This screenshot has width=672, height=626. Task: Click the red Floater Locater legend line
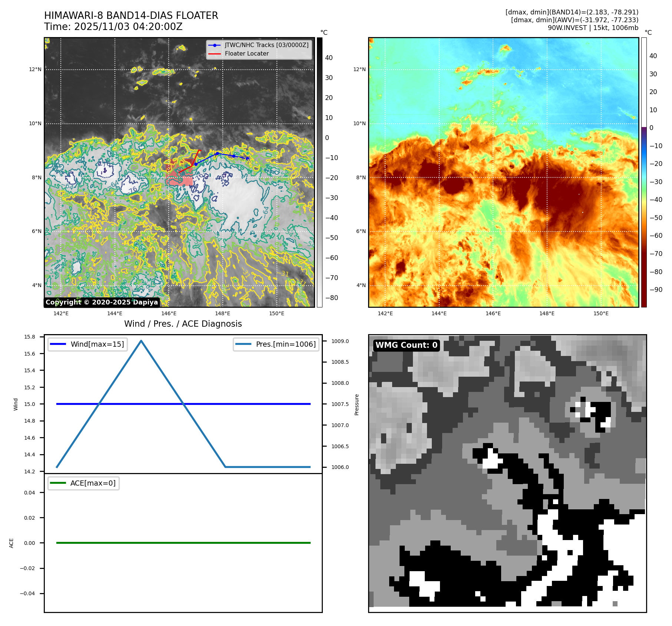pyautogui.click(x=214, y=54)
